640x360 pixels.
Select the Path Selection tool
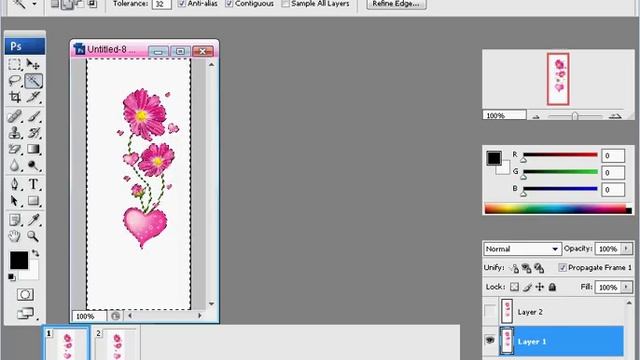(x=15, y=201)
